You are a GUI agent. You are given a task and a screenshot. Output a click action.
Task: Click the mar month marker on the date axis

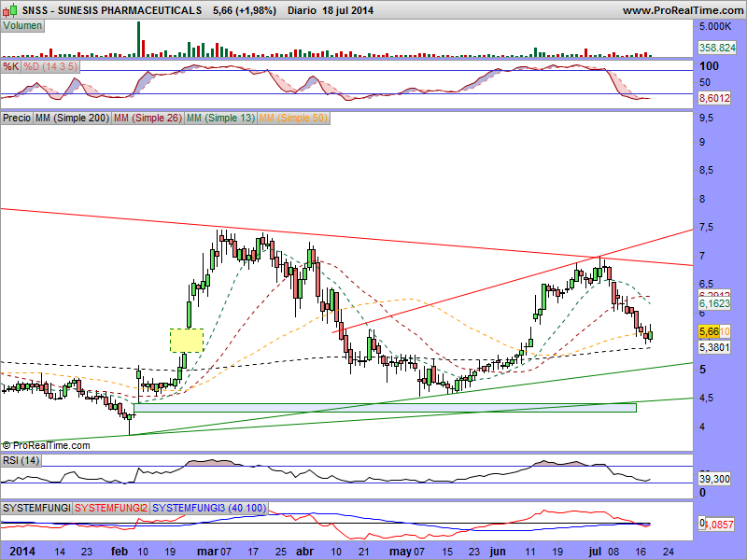[207, 552]
